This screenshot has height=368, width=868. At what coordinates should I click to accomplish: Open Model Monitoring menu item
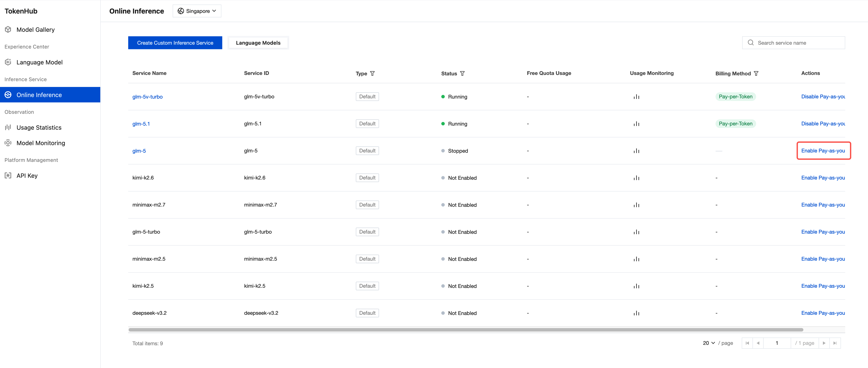point(40,143)
